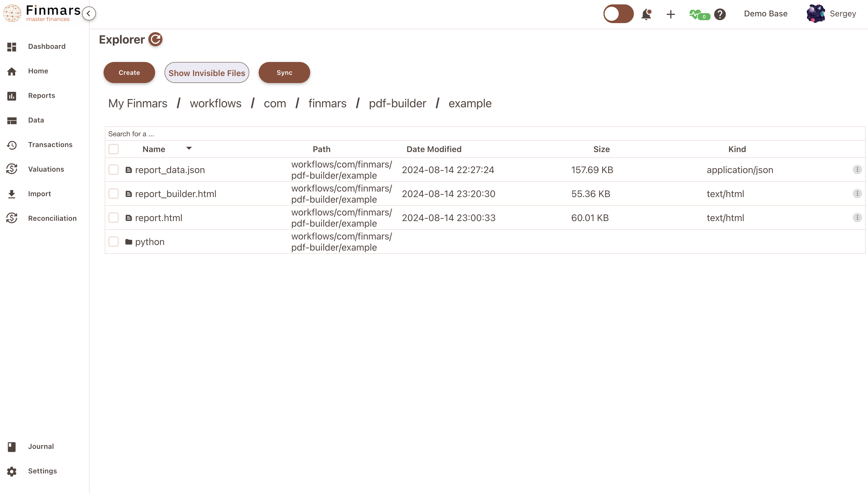Refresh the Explorer with the reload icon
The width and height of the screenshot is (868, 493).
tap(155, 39)
